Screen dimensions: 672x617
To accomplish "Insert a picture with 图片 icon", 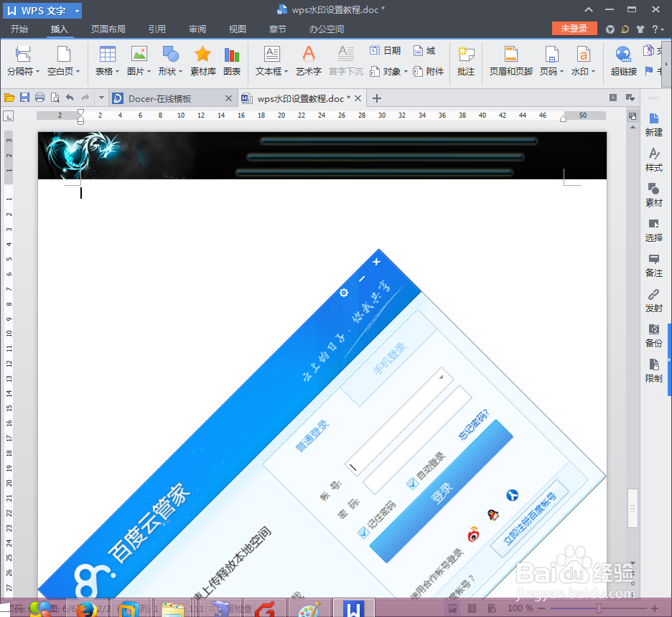I will (139, 55).
